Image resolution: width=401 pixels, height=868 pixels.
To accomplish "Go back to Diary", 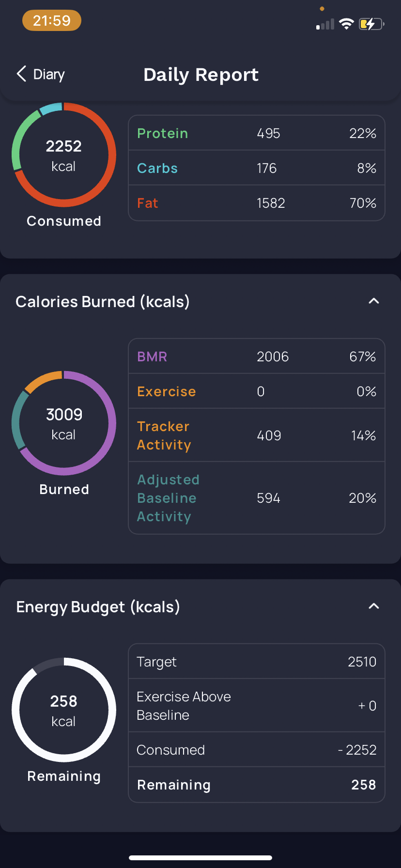I will pyautogui.click(x=41, y=74).
